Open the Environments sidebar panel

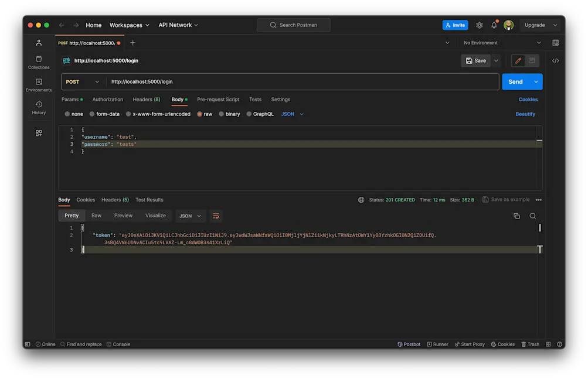pos(38,86)
